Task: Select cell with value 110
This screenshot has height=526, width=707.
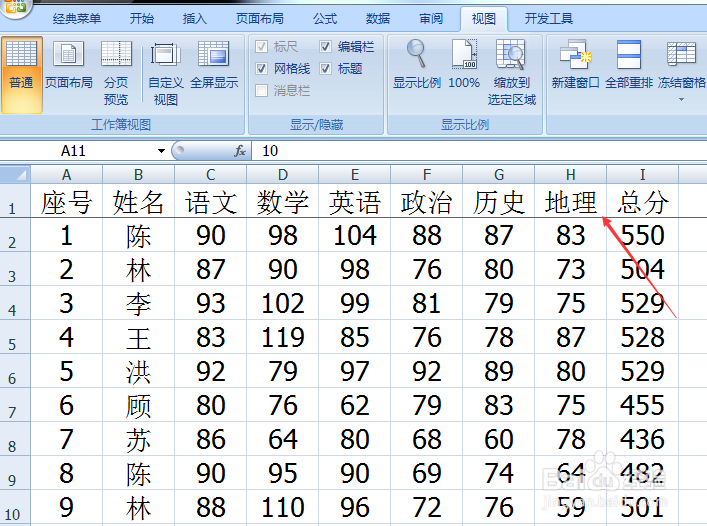Action: click(283, 507)
